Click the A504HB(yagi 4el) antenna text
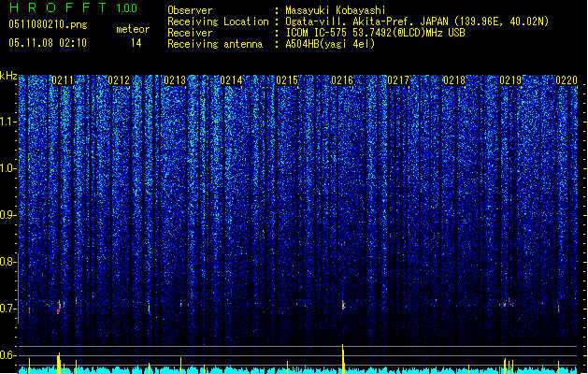The width and height of the screenshot is (588, 374). [x=330, y=44]
